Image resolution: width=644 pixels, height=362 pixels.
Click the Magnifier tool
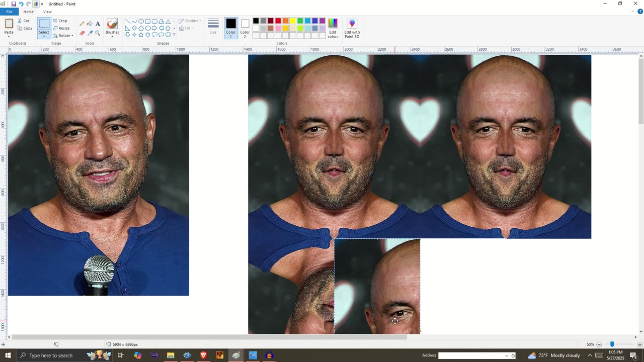(98, 33)
